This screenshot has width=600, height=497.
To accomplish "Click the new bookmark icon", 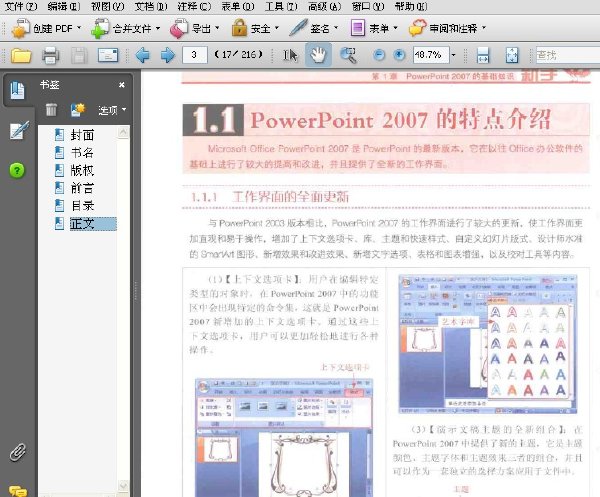I will 78,110.
